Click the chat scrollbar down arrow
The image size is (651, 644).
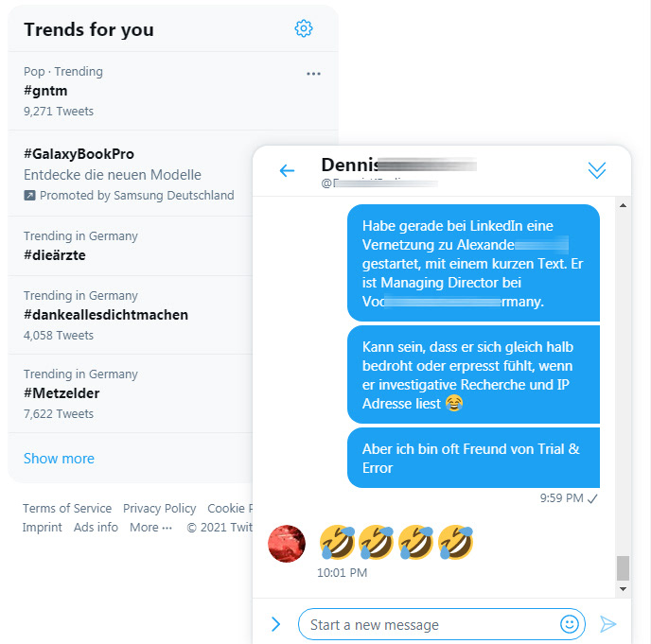coord(623,589)
